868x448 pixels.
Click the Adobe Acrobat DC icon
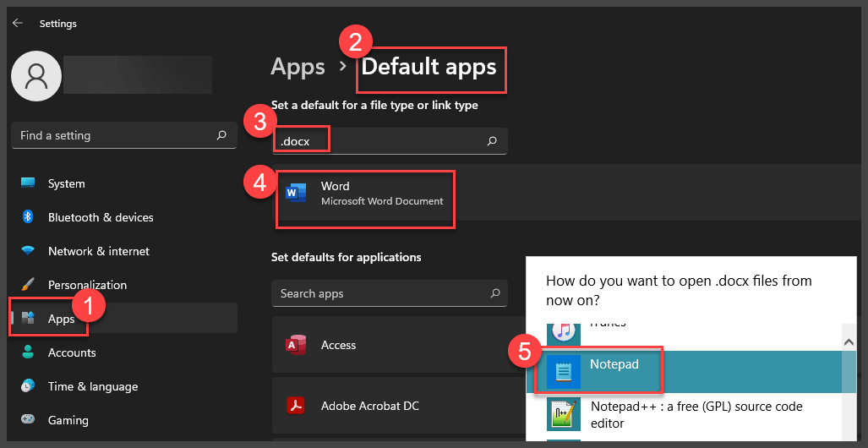(296, 406)
